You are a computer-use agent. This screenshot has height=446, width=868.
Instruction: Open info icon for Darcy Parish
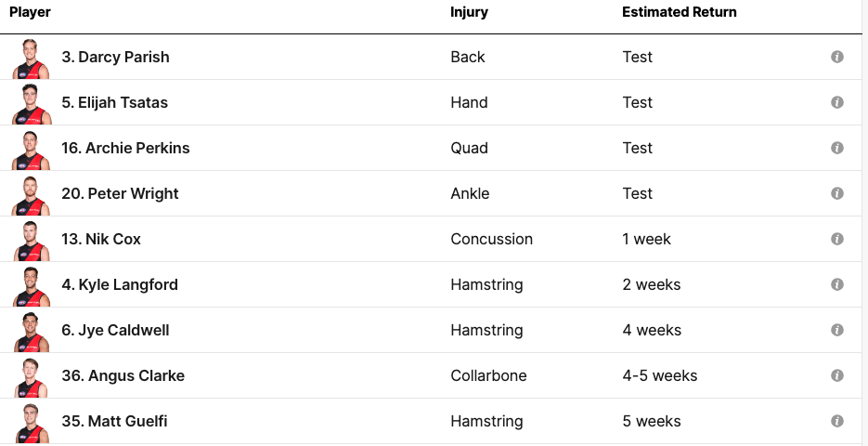click(x=837, y=57)
